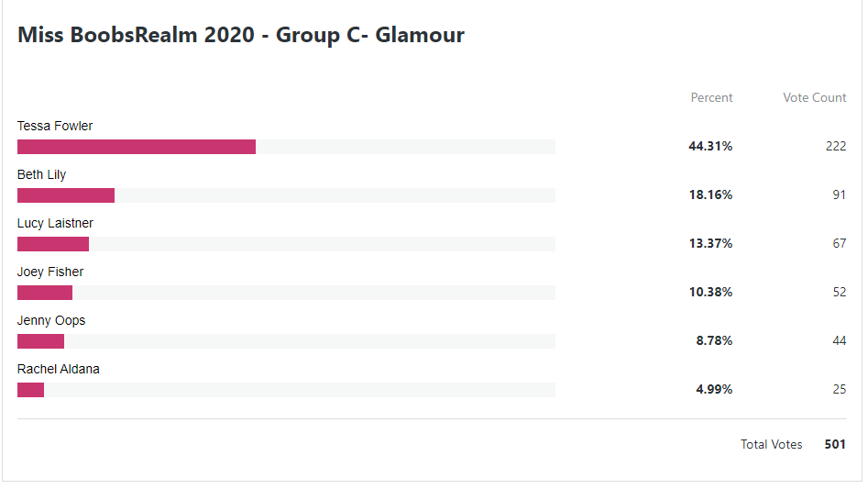Viewport: 868px width, 489px height.
Task: Select the Beth Lily name label
Action: [x=41, y=175]
